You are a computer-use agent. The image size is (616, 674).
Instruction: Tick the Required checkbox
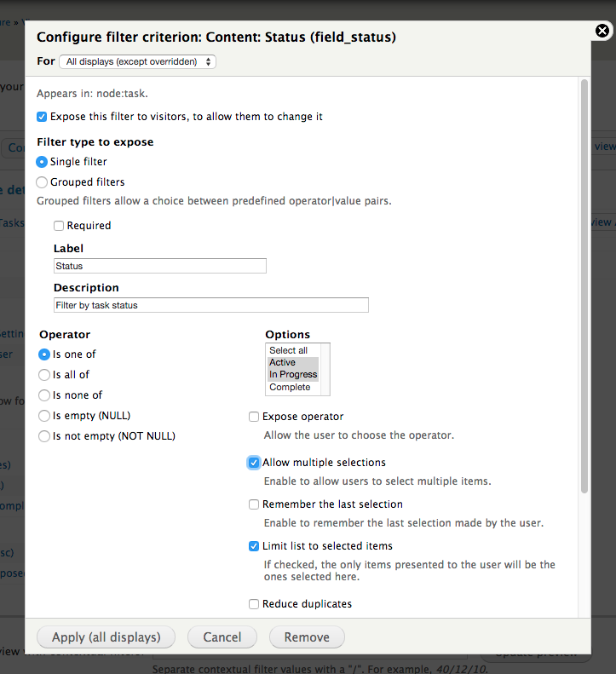tap(59, 226)
